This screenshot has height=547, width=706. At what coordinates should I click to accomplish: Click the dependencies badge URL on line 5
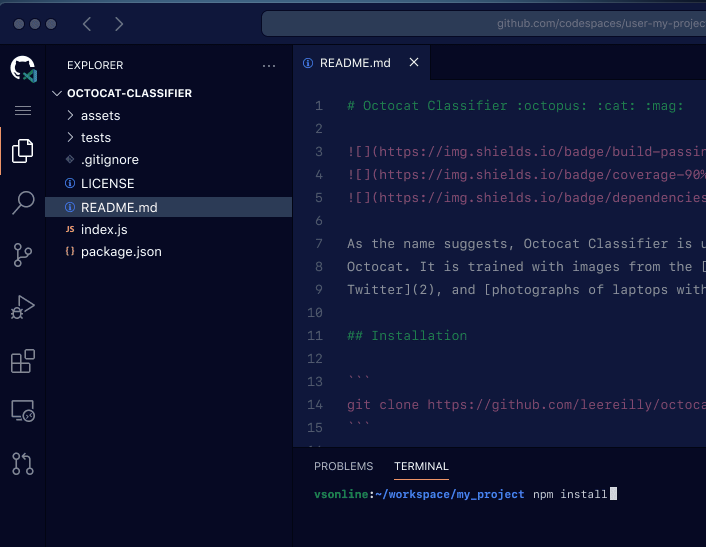(526, 198)
